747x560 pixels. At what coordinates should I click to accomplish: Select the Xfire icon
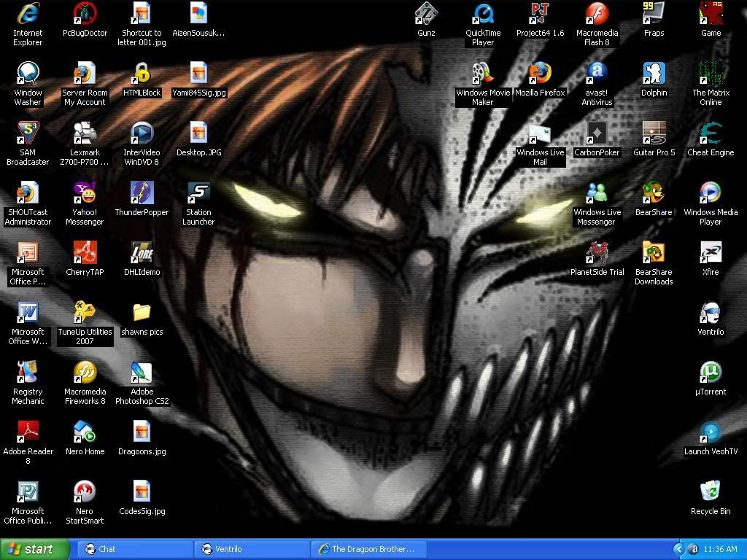pos(711,252)
